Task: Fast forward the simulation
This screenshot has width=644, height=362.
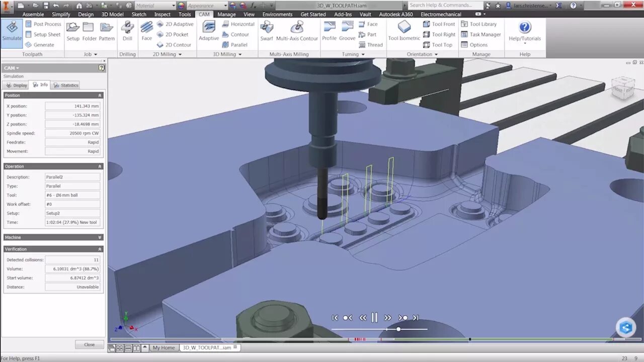Action: [x=387, y=318]
